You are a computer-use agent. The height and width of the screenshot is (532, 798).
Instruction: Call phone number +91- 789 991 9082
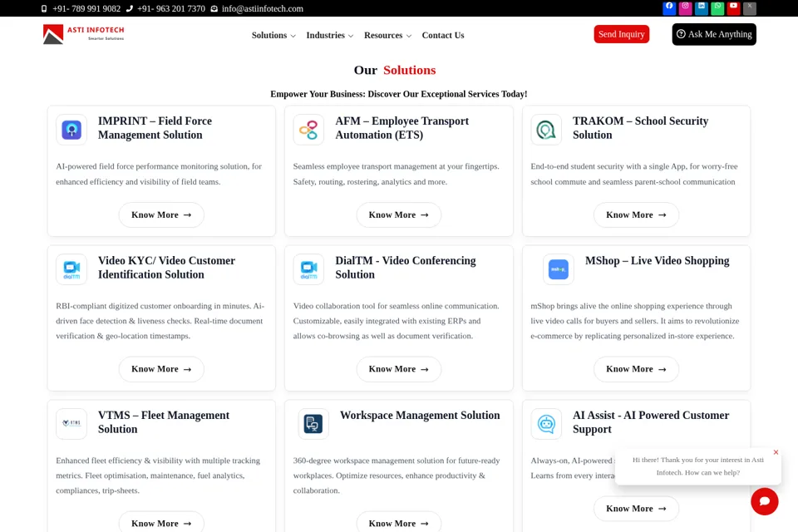pos(86,8)
